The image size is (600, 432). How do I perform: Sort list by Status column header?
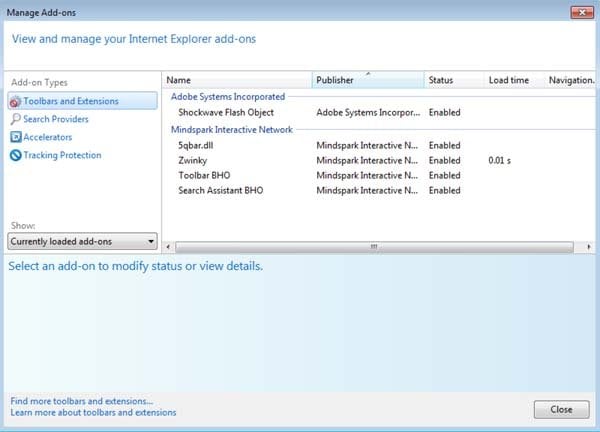point(454,80)
